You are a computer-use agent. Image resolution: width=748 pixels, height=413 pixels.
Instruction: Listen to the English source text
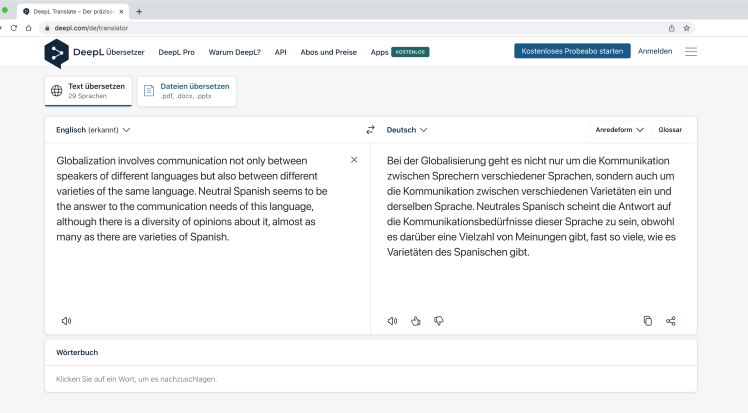coord(66,321)
